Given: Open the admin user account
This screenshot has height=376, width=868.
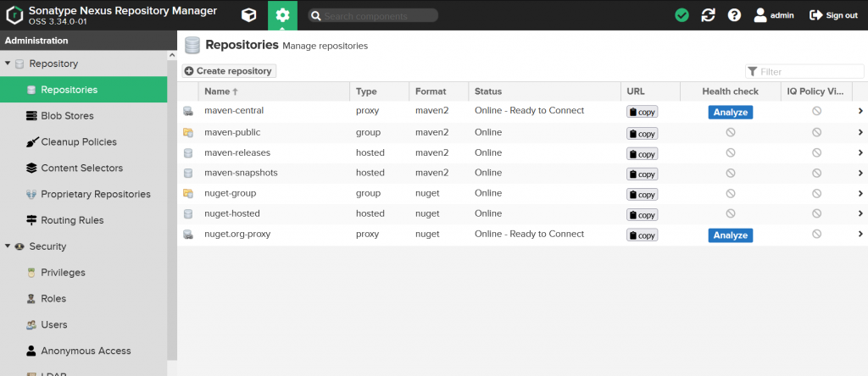Looking at the screenshot, I should click(x=774, y=15).
